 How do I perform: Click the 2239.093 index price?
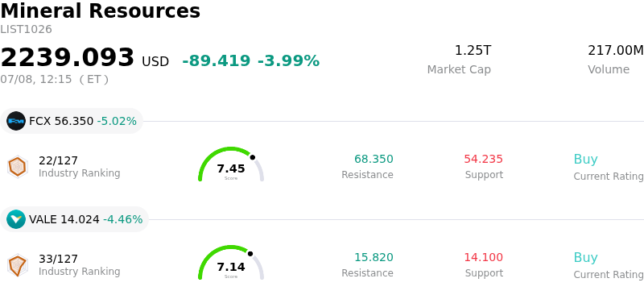[68, 57]
